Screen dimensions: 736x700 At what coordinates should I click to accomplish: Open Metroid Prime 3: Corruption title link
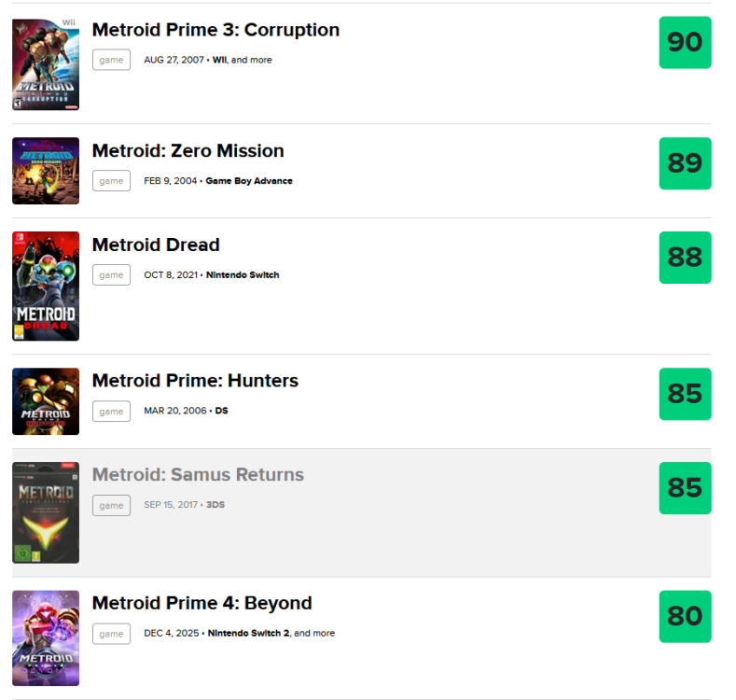tap(215, 30)
